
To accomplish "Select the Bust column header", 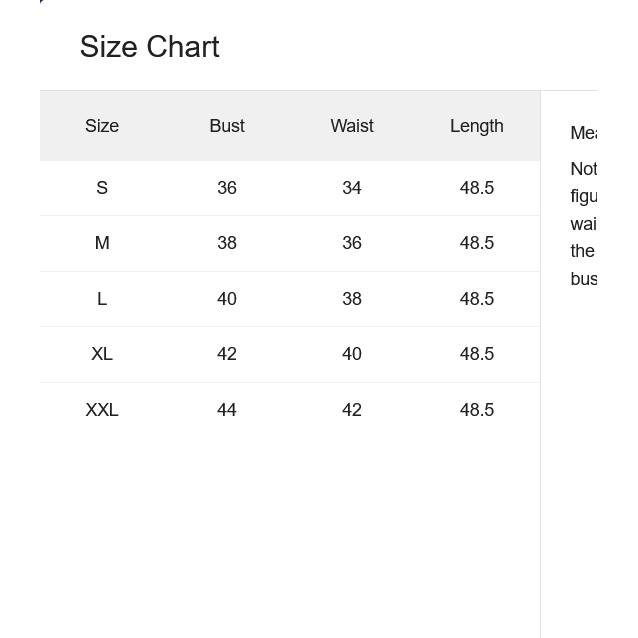I will click(227, 126).
